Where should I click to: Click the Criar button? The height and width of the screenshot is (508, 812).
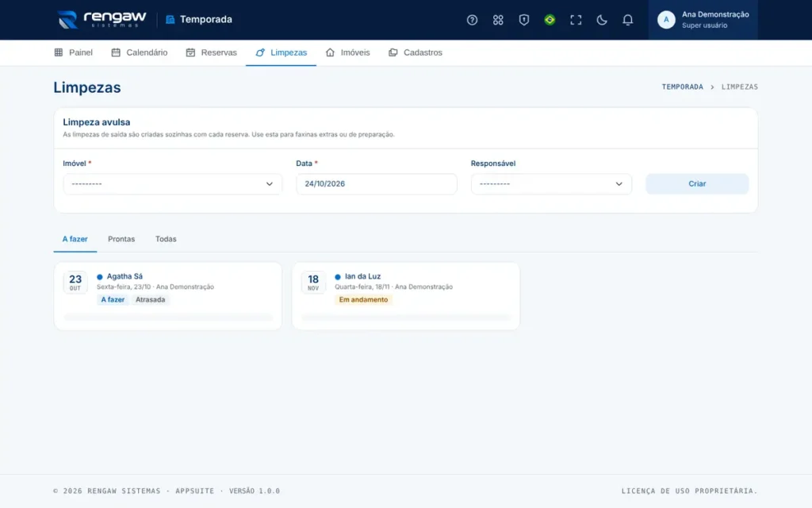click(x=697, y=184)
